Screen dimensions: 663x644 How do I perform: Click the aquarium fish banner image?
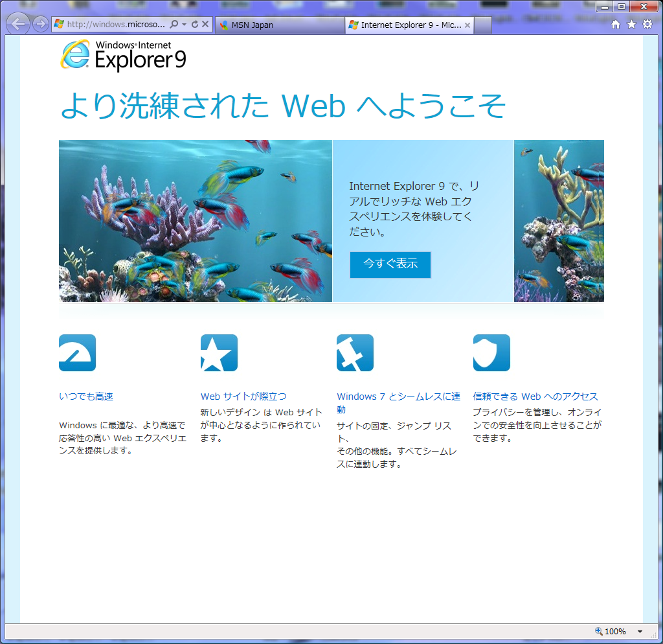[196, 221]
